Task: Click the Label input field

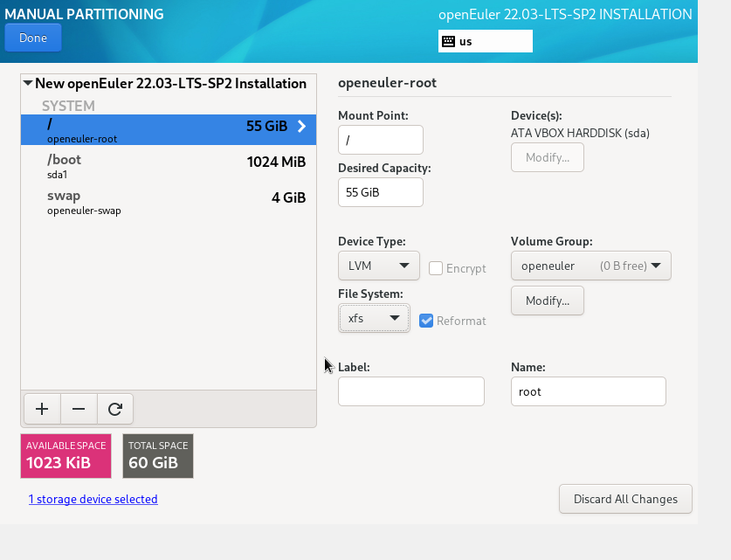Action: pos(411,391)
